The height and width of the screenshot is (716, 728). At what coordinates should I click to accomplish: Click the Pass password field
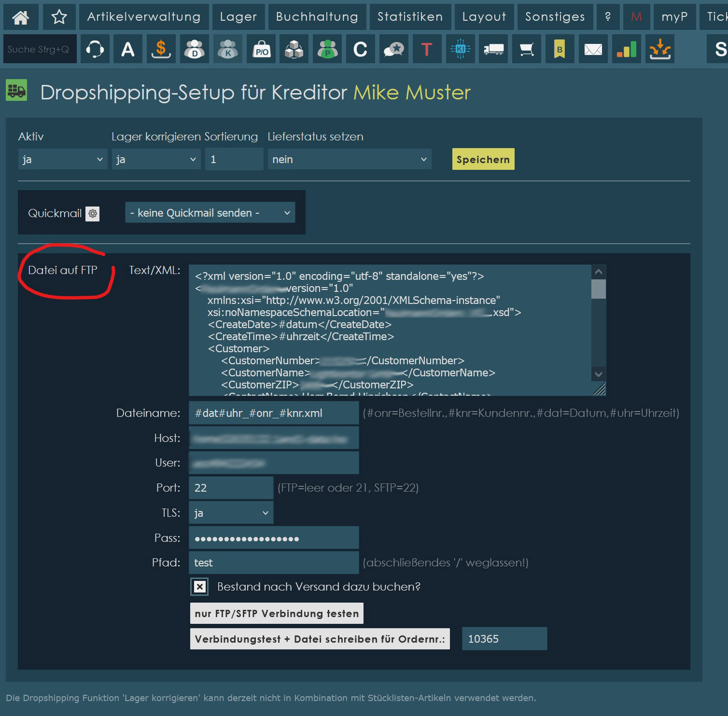(274, 538)
